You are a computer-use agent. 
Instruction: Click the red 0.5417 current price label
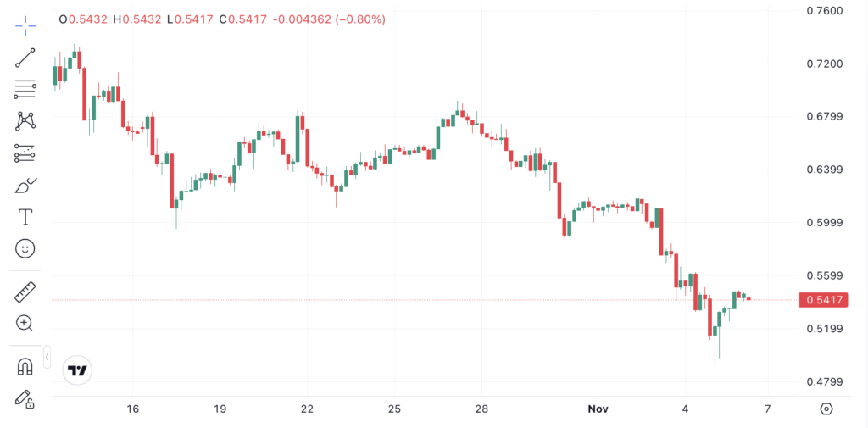click(824, 300)
